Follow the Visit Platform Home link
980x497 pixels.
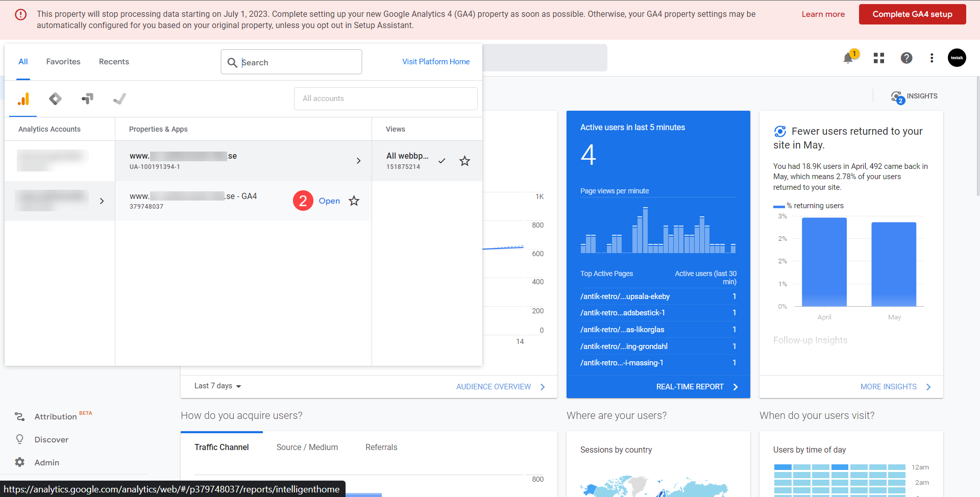[x=435, y=62]
